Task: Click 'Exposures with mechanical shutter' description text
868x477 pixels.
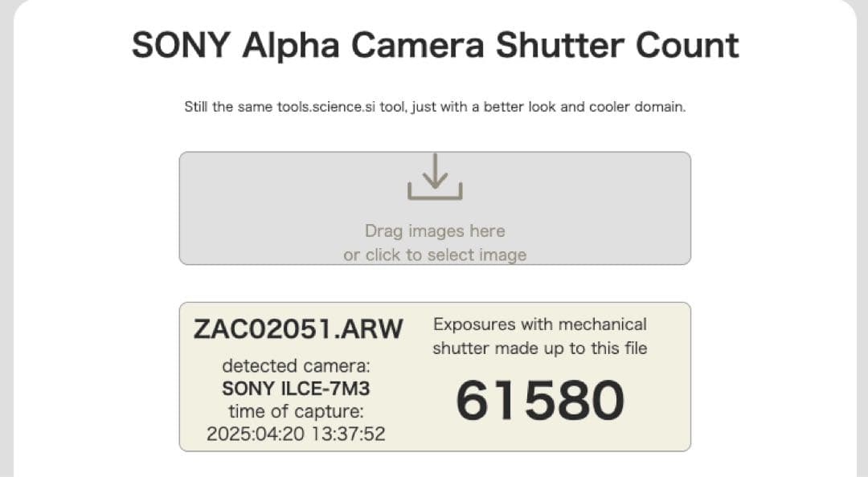Action: pyautogui.click(x=539, y=336)
